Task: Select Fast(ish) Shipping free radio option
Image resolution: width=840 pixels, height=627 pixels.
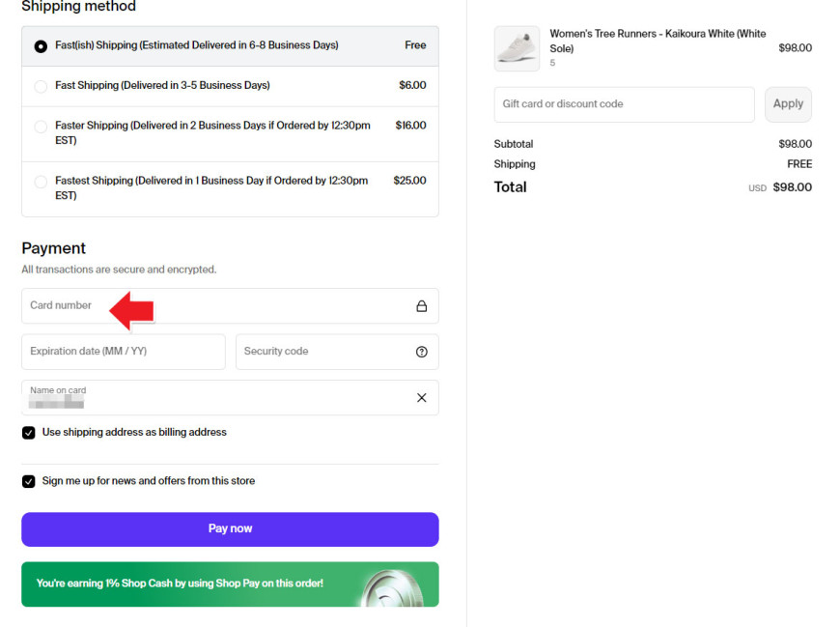Action: [x=41, y=46]
